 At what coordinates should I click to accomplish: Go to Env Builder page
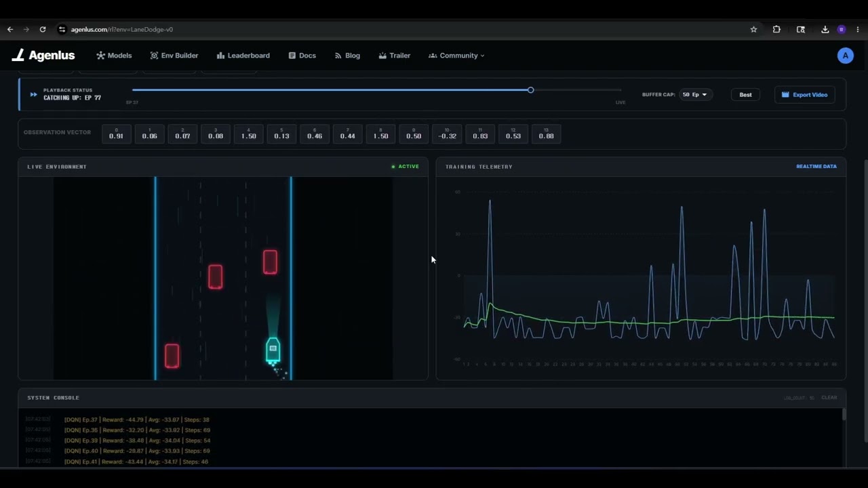point(174,56)
